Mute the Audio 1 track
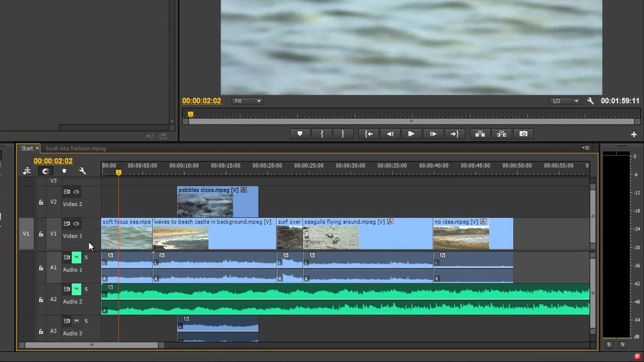Image resolution: width=644 pixels, height=362 pixels. pos(76,257)
